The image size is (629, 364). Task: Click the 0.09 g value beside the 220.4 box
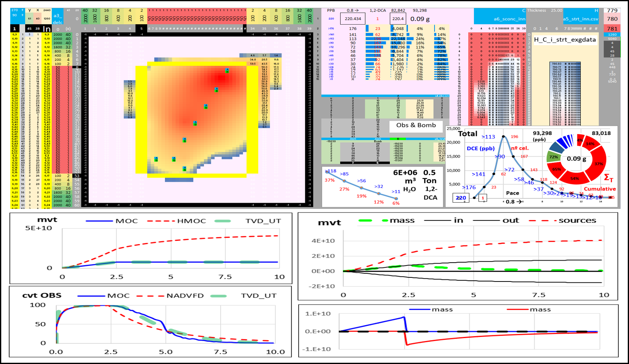point(420,19)
